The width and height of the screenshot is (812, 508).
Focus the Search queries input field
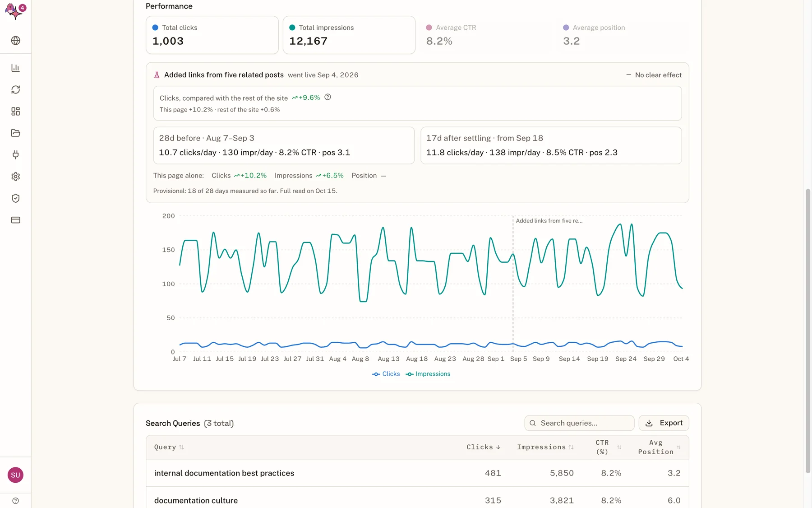[x=579, y=423]
